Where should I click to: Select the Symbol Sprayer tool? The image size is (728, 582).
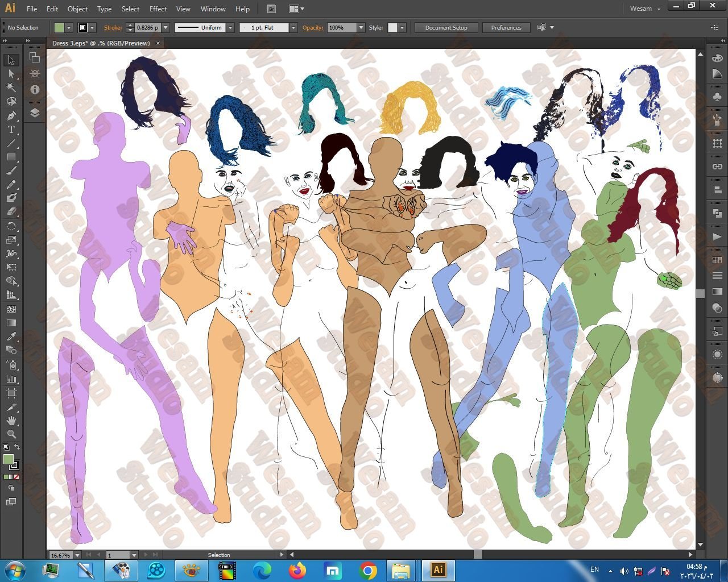(x=11, y=365)
